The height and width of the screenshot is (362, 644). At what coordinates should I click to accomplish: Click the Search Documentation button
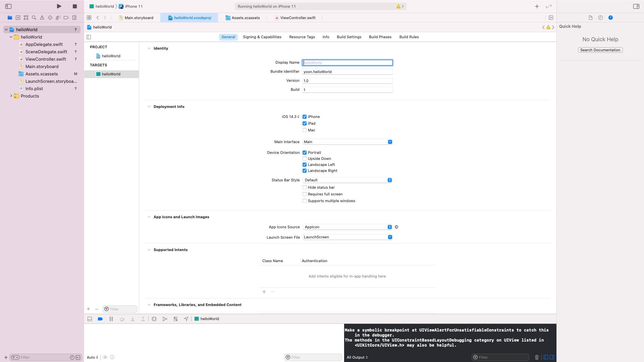[x=600, y=50]
